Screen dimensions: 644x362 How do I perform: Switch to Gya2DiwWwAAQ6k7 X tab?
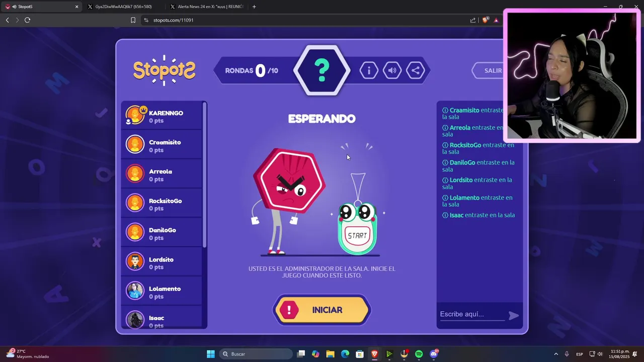123,7
